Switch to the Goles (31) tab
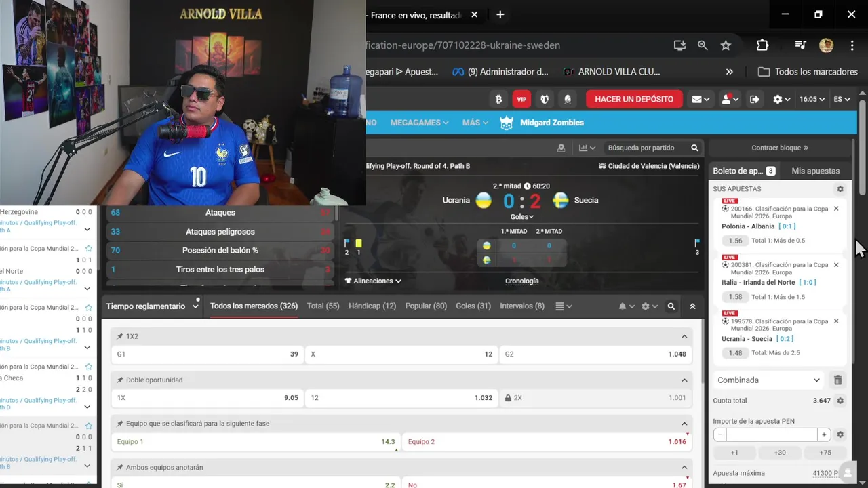This screenshot has height=488, width=868. [473, 306]
